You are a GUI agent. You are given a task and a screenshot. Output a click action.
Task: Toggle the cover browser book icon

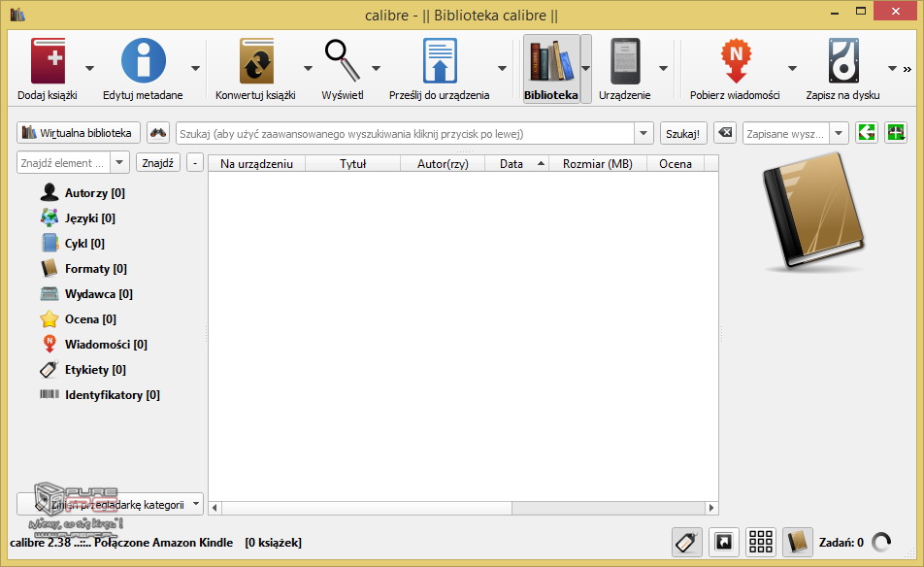click(x=797, y=543)
